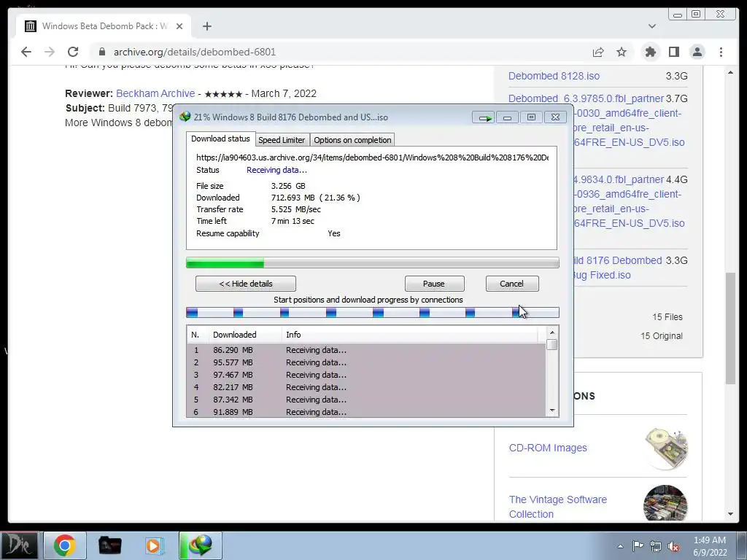Open the IDM taskbar icon
The image size is (747, 560).
click(200, 545)
